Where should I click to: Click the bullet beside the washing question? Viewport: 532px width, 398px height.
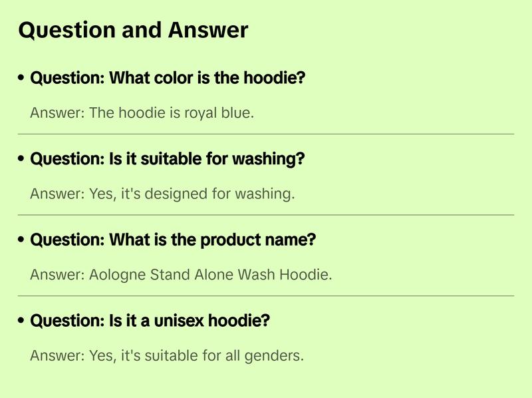tap(21, 160)
